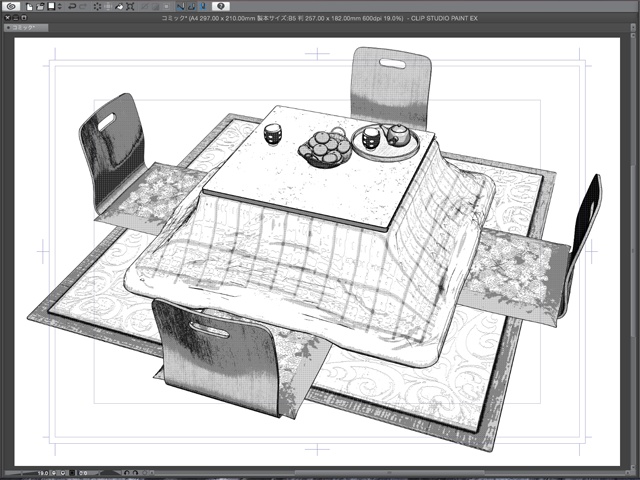
Task: Toggle Snap to Ruler in the toolbar
Action: pos(180,7)
